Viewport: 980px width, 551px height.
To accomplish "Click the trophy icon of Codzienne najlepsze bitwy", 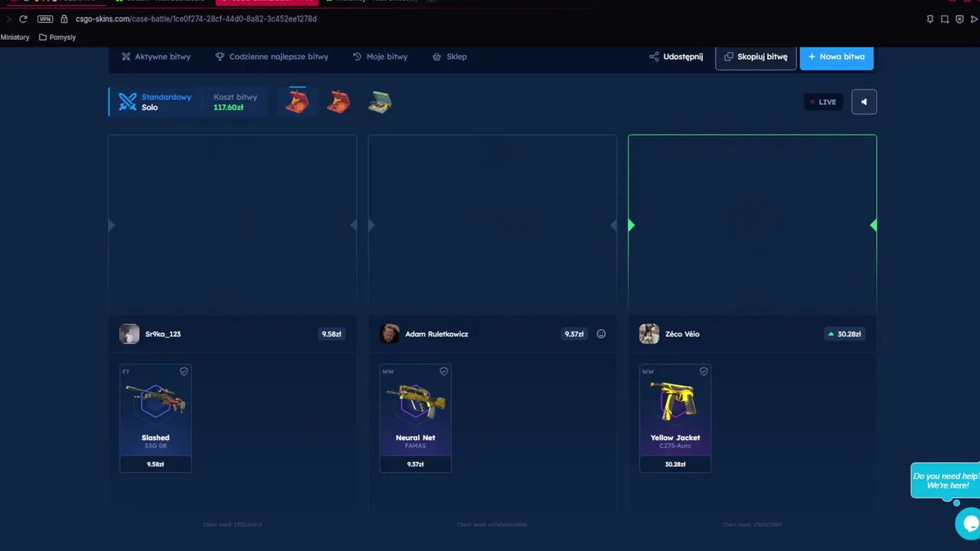I will tap(220, 57).
